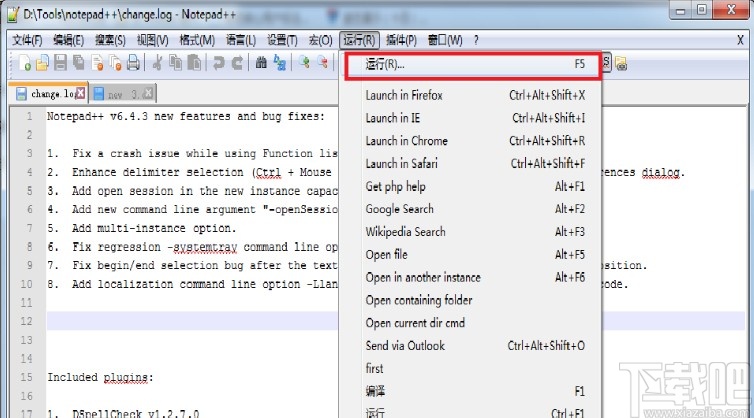Click the Undo arrow toolbar icon
This screenshot has width=754, height=418.
click(219, 63)
